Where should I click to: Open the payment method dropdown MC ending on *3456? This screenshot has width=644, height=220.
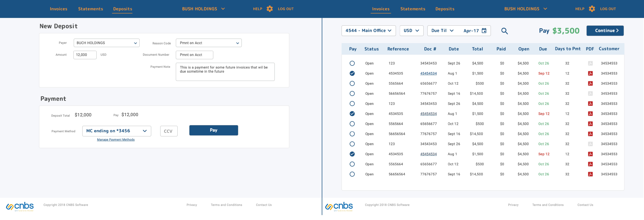(x=117, y=131)
